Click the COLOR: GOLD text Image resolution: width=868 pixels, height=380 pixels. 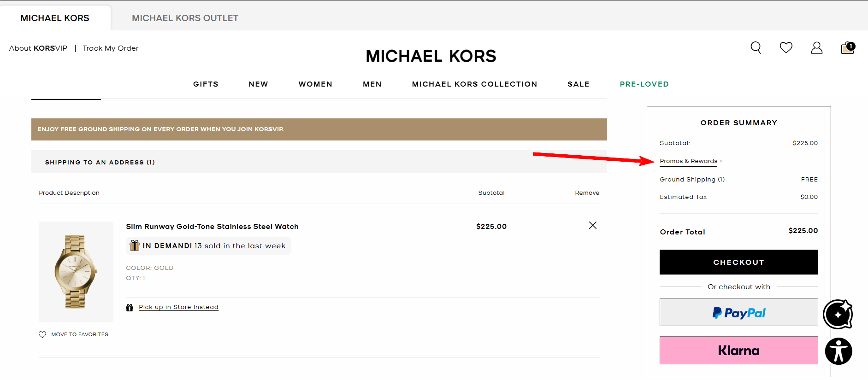click(x=150, y=268)
